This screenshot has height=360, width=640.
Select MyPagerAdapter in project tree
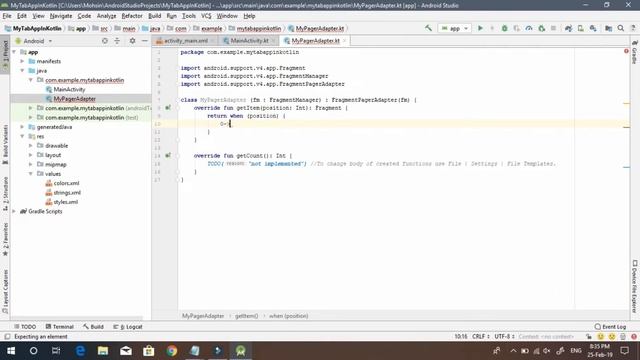point(74,99)
